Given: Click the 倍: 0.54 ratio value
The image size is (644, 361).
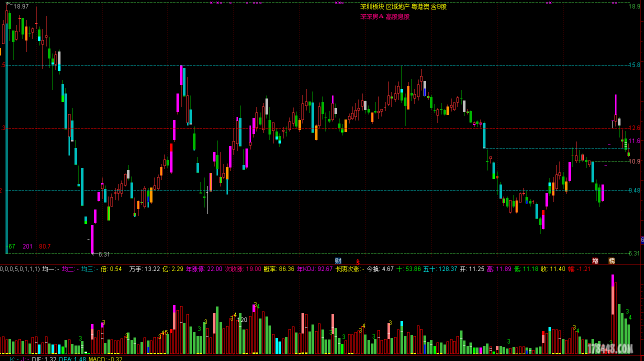Looking at the screenshot, I should [111, 269].
